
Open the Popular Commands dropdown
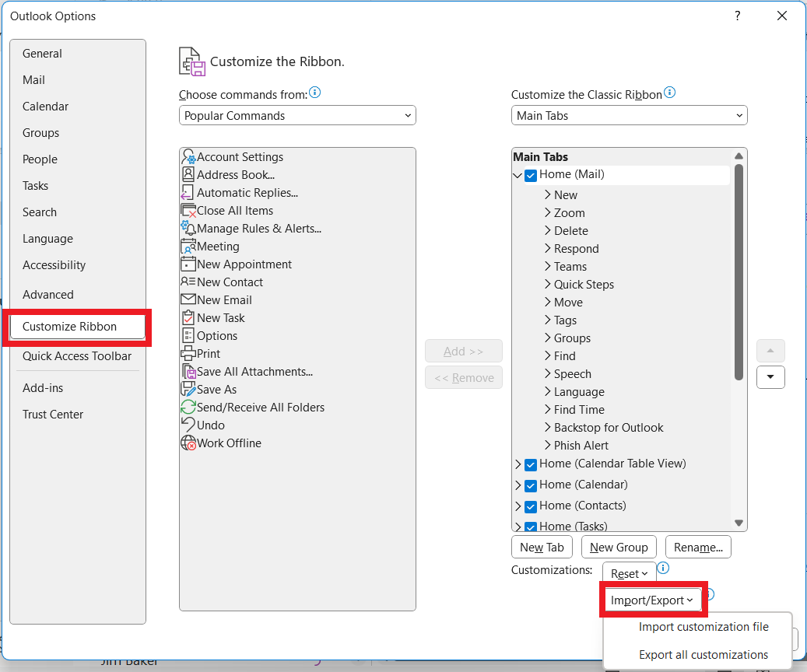pyautogui.click(x=297, y=115)
